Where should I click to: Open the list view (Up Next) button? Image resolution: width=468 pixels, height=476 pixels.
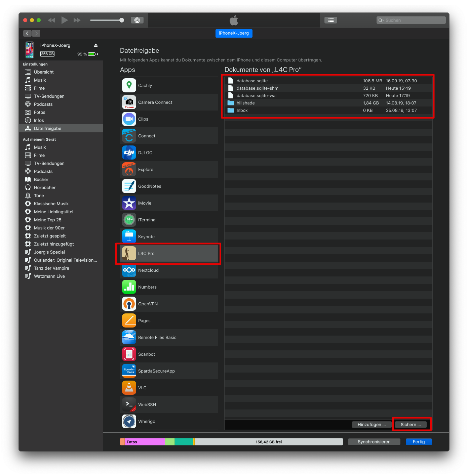pyautogui.click(x=331, y=20)
